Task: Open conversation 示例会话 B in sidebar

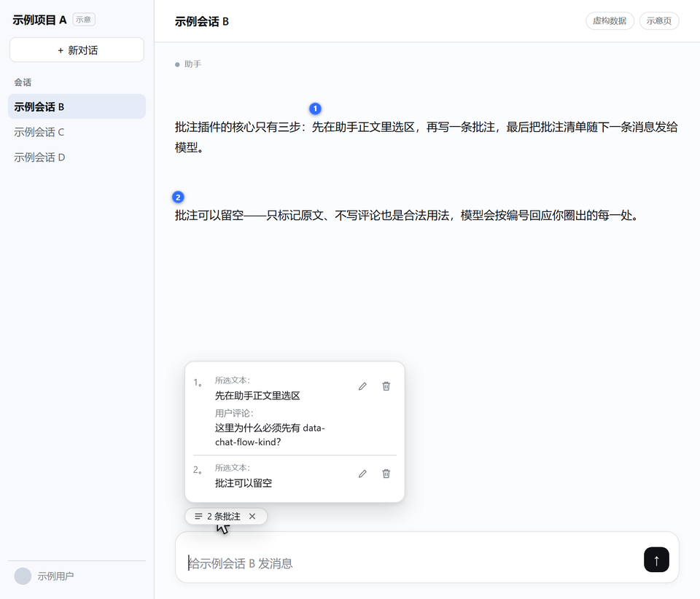Action: 77,106
